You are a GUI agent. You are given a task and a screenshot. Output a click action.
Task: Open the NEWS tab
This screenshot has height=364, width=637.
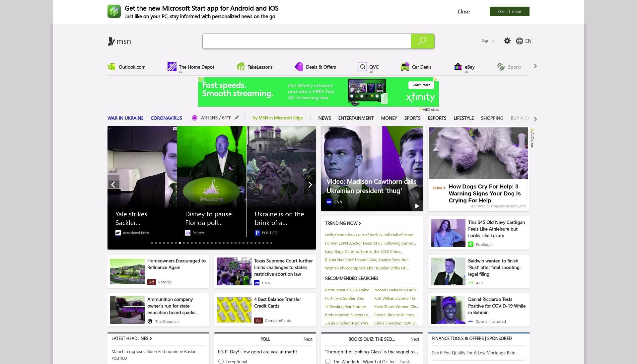pos(324,118)
